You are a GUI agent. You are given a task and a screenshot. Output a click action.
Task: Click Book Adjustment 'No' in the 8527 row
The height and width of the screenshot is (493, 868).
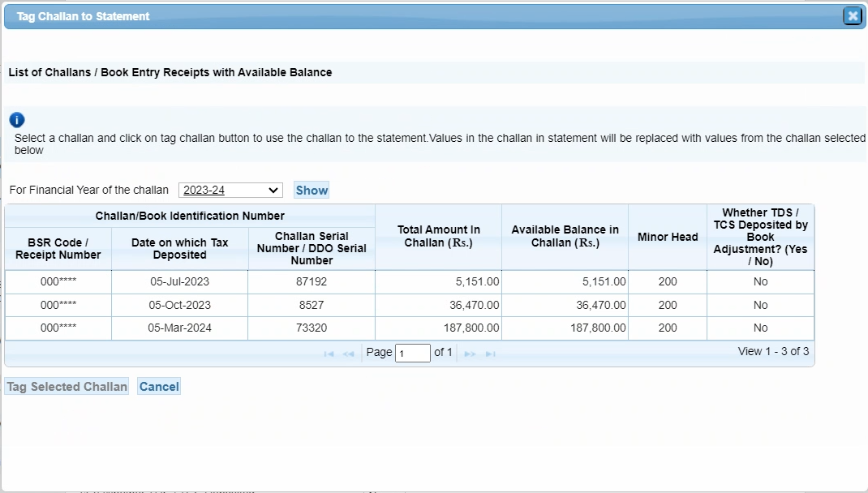click(761, 305)
